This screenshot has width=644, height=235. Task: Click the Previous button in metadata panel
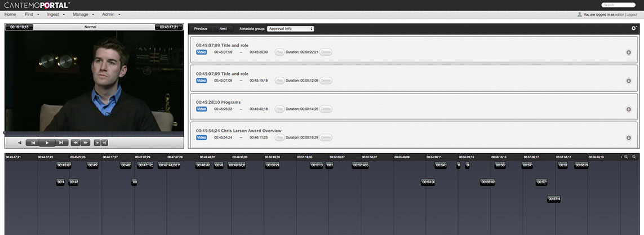pos(201,29)
